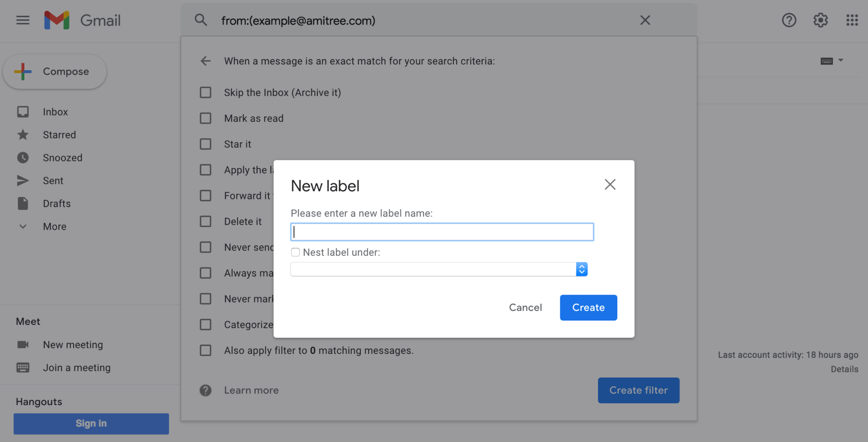Screen dimensions: 868x442
Task: Click inside the label name input field
Action: point(441,232)
